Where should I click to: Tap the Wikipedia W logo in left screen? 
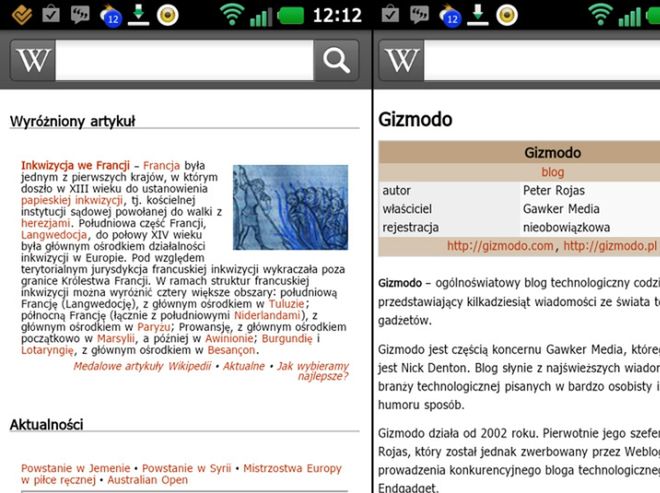point(33,60)
